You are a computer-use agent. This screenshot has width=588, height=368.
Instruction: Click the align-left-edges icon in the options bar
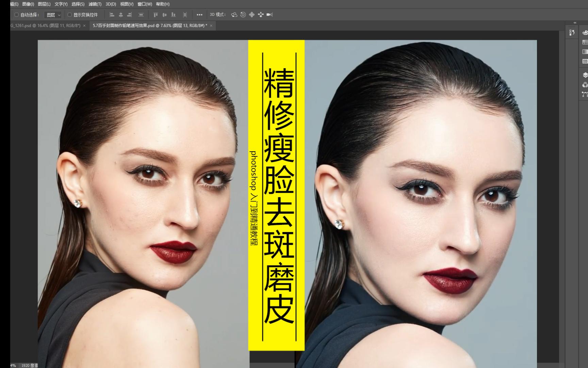coord(112,15)
